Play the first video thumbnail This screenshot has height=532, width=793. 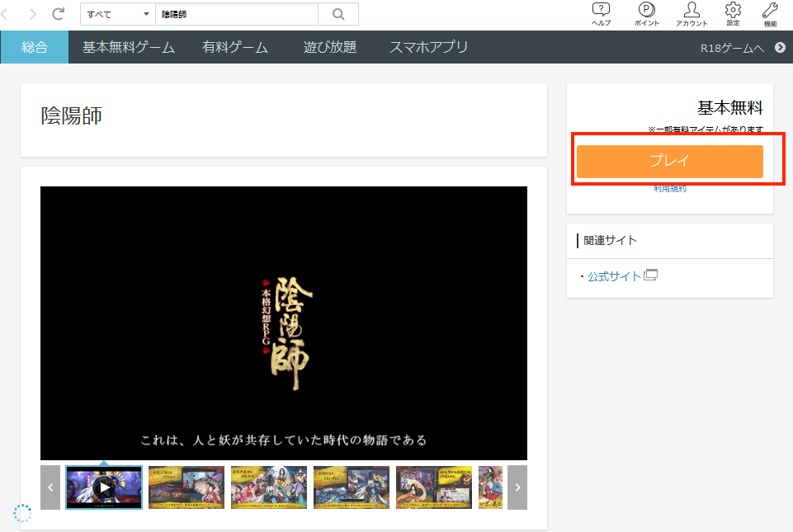(x=104, y=487)
